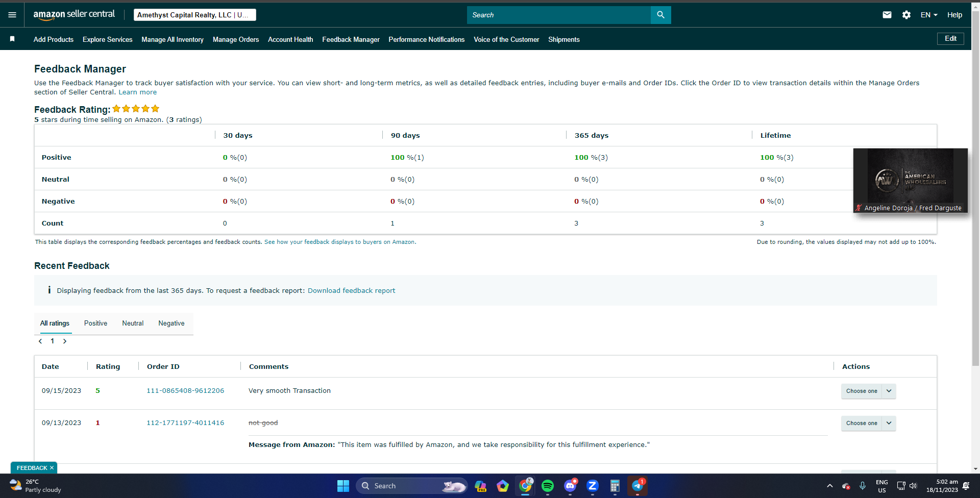Open Voice of the Customer menu item
The height and width of the screenshot is (498, 980).
pyautogui.click(x=506, y=39)
